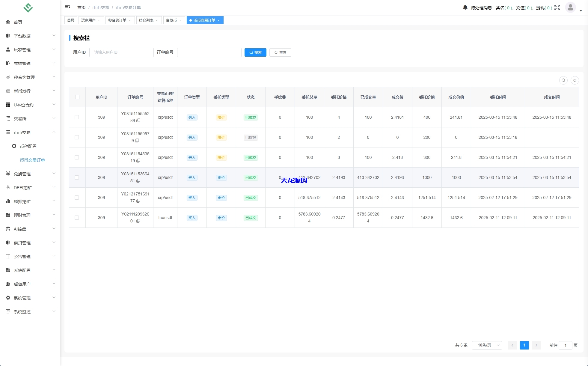Image resolution: width=588 pixels, height=366 pixels.
Task: Collapse sidebar with hamburger menu icon
Action: pos(67,7)
